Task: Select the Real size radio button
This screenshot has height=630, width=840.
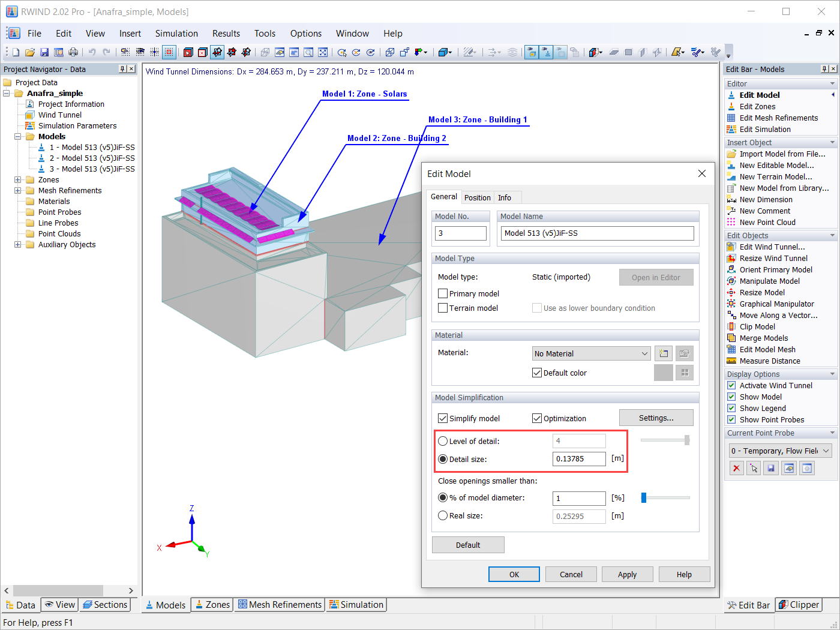Action: pos(443,516)
